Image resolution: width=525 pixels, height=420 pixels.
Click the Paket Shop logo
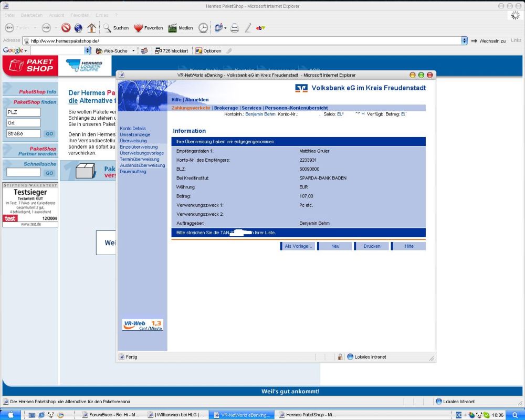tap(30, 65)
